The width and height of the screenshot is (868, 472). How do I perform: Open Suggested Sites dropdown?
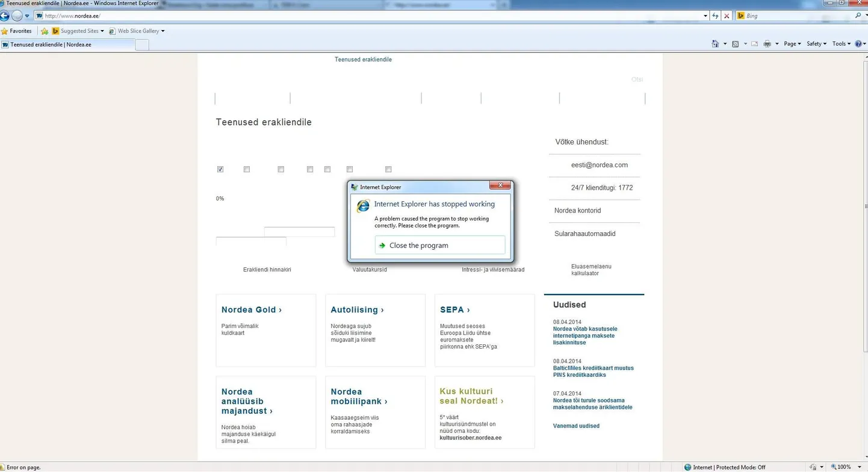(78, 31)
